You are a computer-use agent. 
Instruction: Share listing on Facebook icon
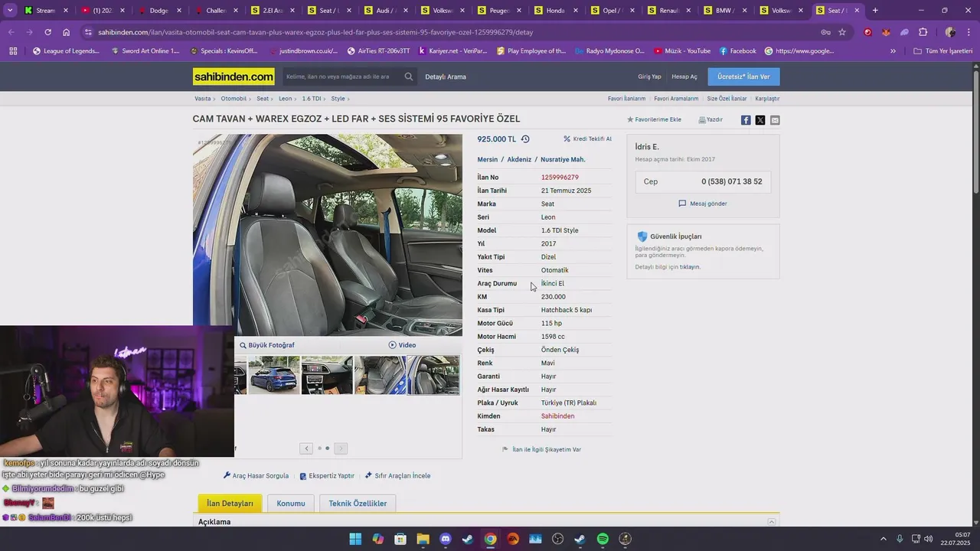coord(746,120)
